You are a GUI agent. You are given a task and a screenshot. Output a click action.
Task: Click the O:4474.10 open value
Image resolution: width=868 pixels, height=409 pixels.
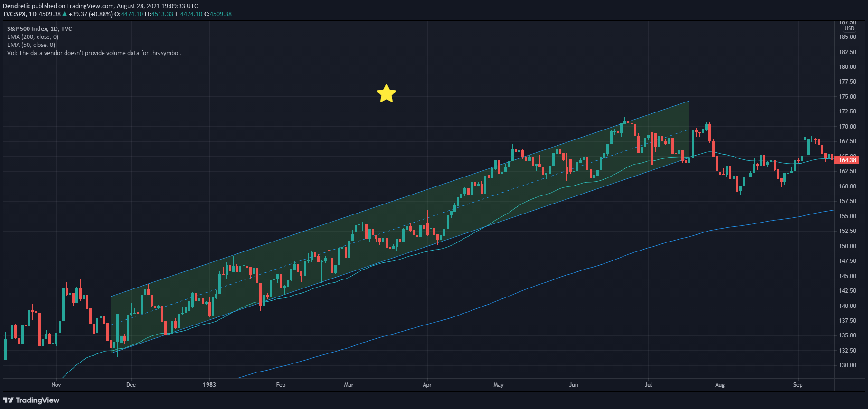129,14
